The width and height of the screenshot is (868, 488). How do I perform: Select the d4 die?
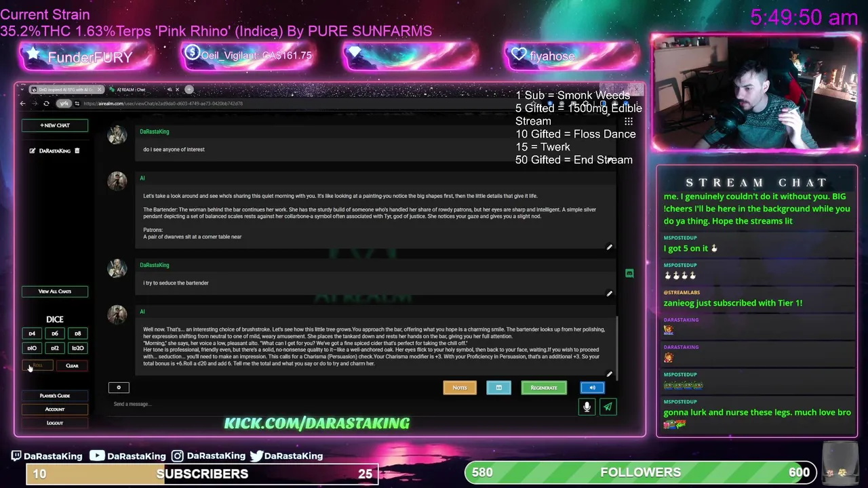(32, 333)
